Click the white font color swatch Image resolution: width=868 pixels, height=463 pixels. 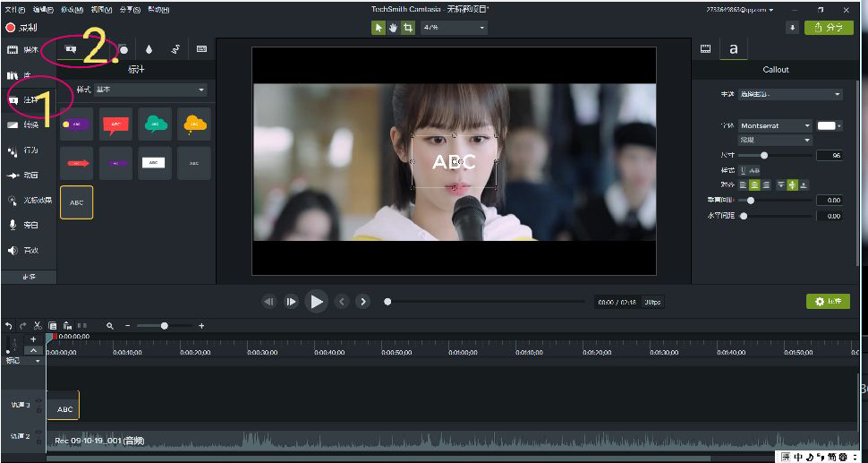click(826, 126)
